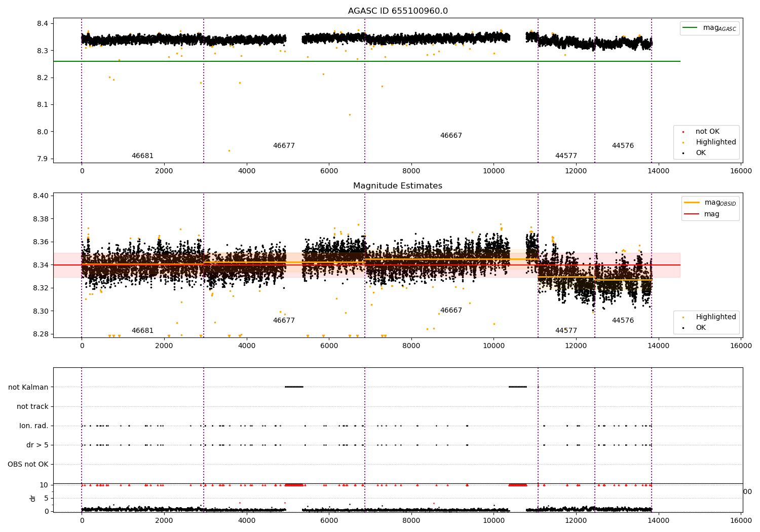Click OBSID label 46681 in the top plot

pyautogui.click(x=142, y=156)
